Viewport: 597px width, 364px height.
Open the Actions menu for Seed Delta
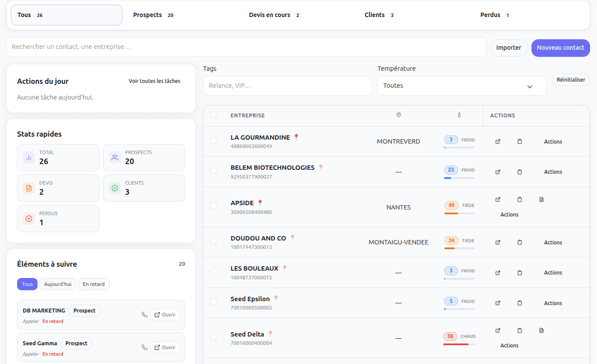click(509, 345)
